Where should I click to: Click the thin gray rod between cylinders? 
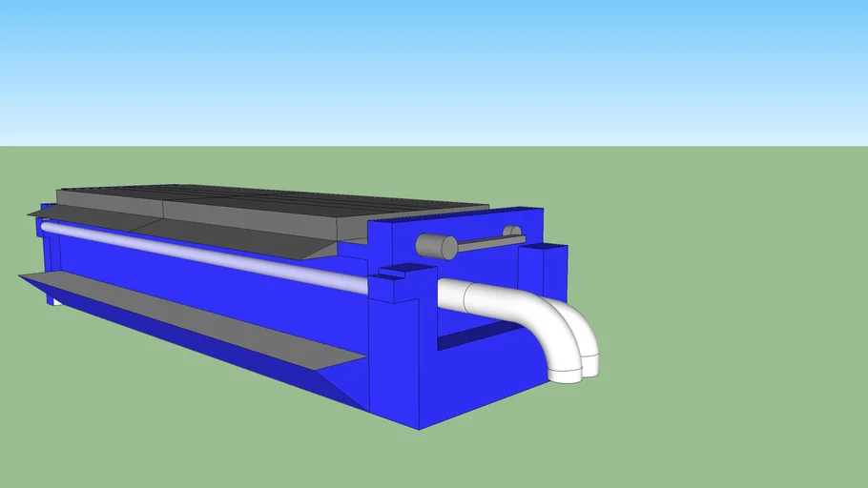(x=486, y=242)
